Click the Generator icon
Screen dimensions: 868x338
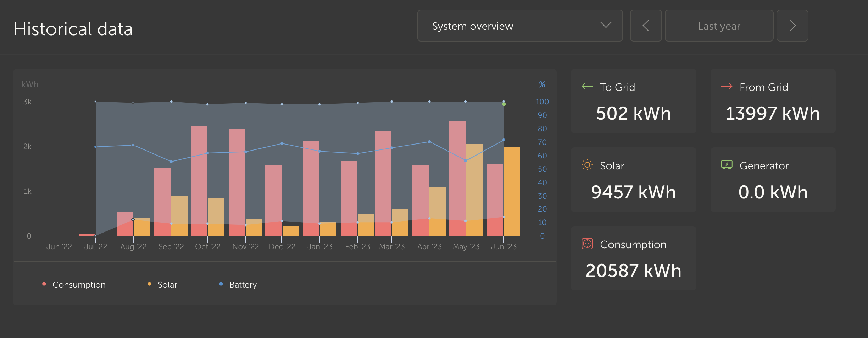click(x=727, y=165)
